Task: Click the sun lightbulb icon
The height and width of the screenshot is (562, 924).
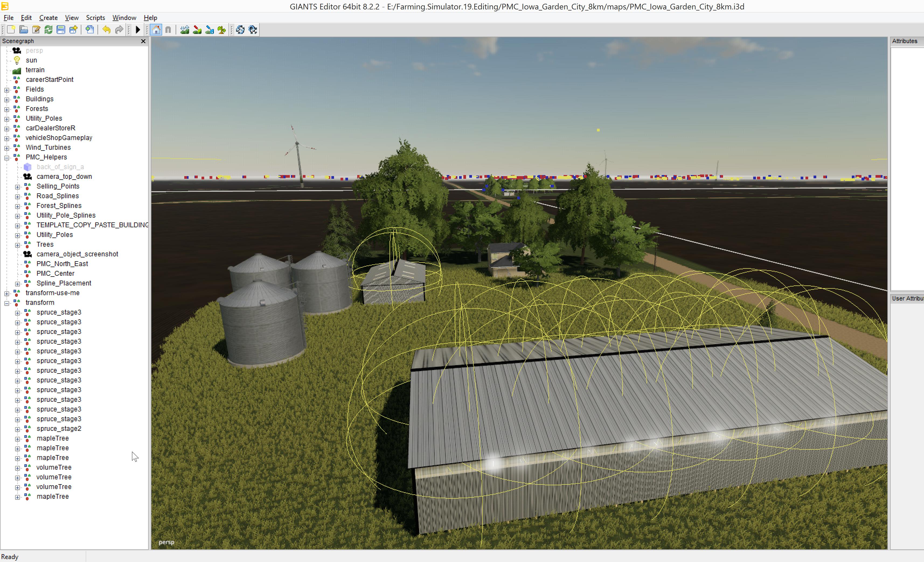Action: tap(17, 60)
